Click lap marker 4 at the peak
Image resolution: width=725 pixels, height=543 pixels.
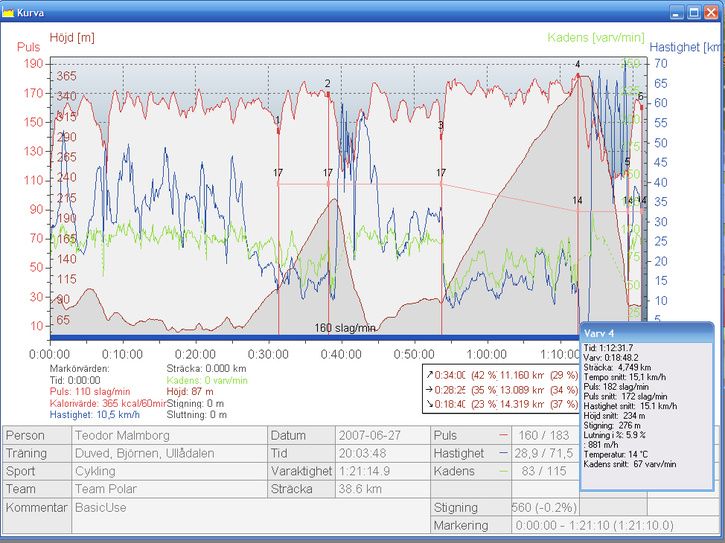[x=577, y=64]
